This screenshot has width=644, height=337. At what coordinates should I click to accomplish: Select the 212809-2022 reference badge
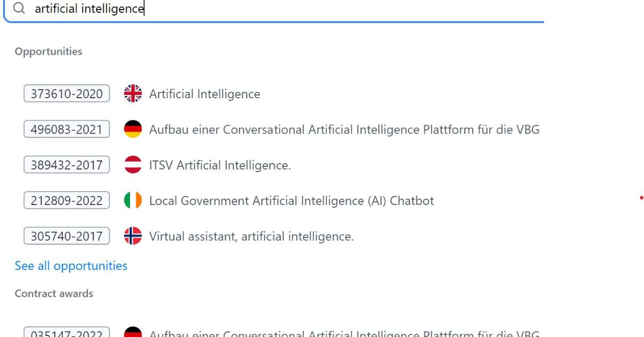(x=67, y=201)
